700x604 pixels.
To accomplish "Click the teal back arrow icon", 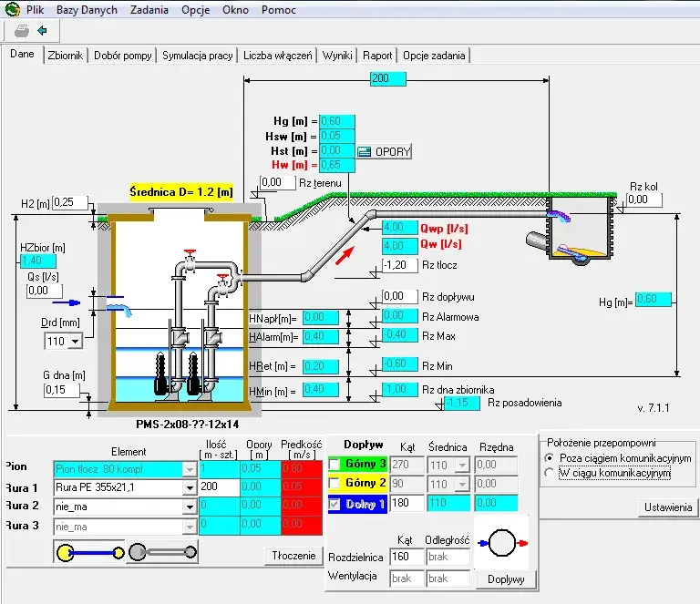I will click(x=42, y=30).
